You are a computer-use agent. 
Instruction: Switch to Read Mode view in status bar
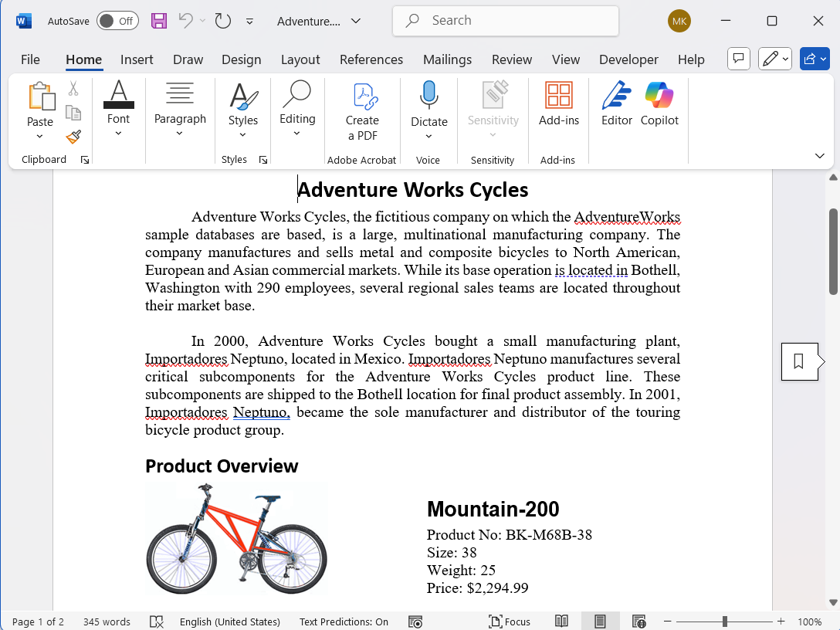[x=561, y=622]
